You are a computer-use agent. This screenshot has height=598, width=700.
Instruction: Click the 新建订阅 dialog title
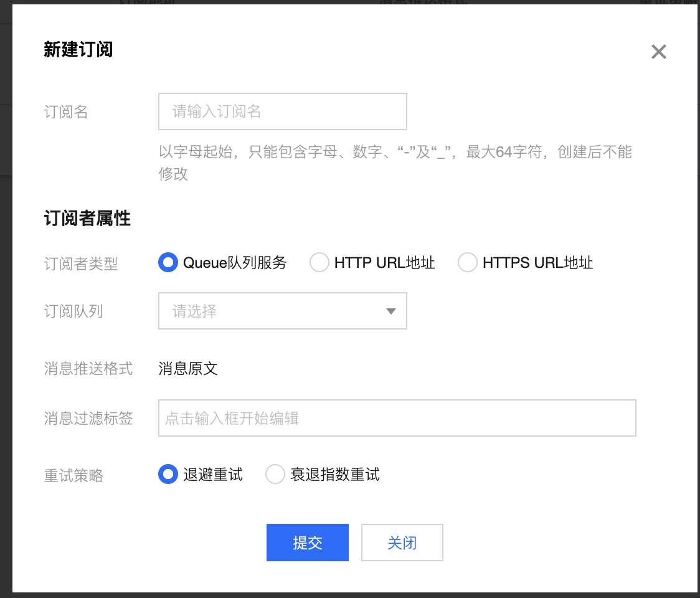point(78,49)
